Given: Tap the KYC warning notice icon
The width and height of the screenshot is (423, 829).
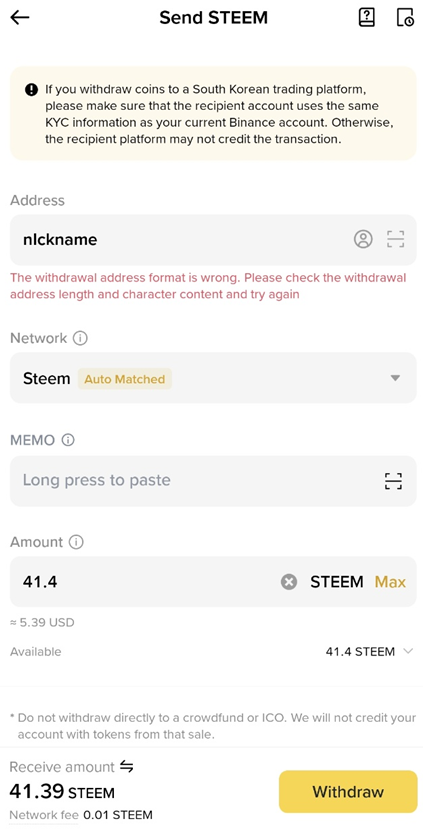Looking at the screenshot, I should 31,89.
